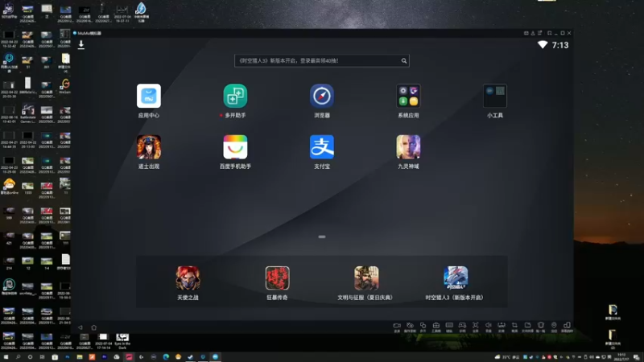The height and width of the screenshot is (362, 644).
Task: Open the 支付宝 Alipay app
Action: pyautogui.click(x=322, y=147)
